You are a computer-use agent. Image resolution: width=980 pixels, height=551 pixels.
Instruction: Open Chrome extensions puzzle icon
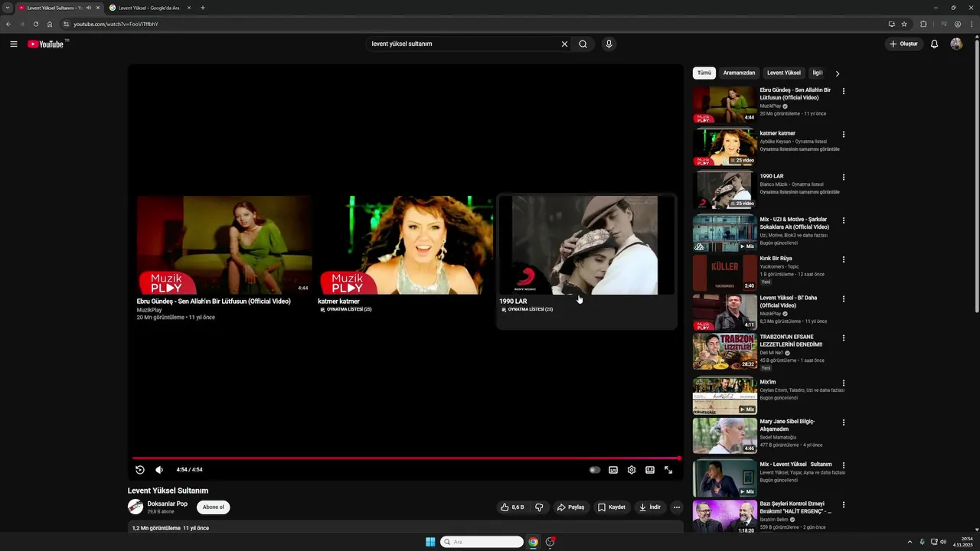click(x=923, y=24)
